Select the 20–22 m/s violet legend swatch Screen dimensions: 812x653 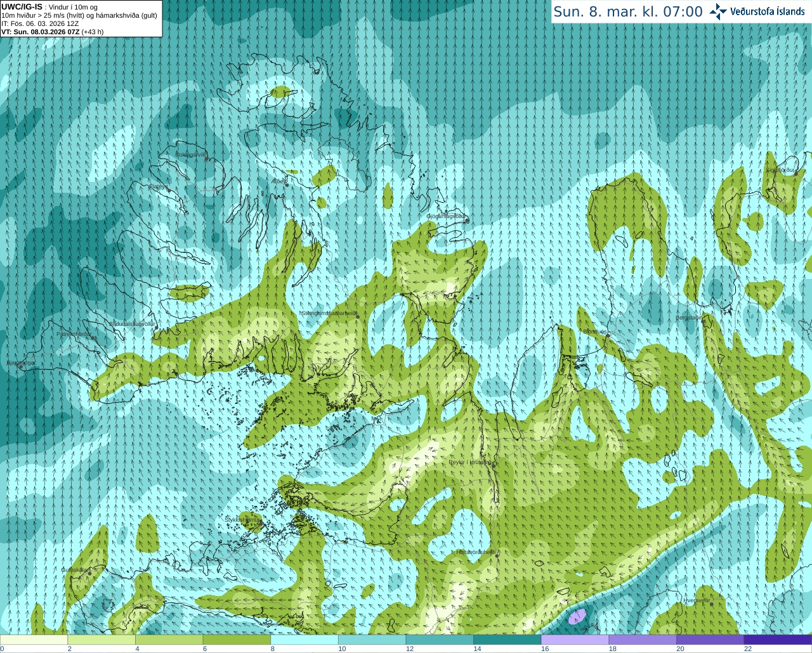point(710,640)
